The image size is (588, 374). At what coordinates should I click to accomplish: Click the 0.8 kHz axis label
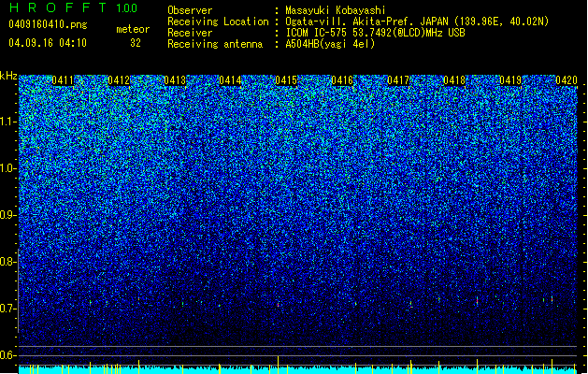(x=7, y=262)
